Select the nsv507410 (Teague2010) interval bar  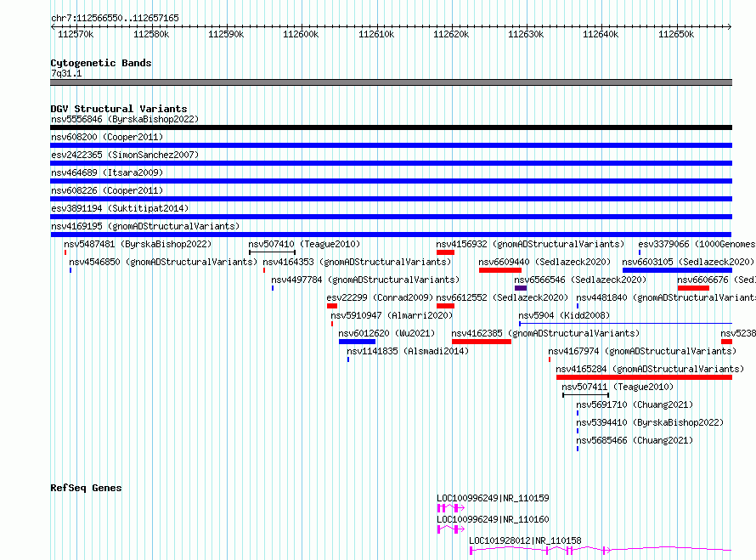coord(272,252)
